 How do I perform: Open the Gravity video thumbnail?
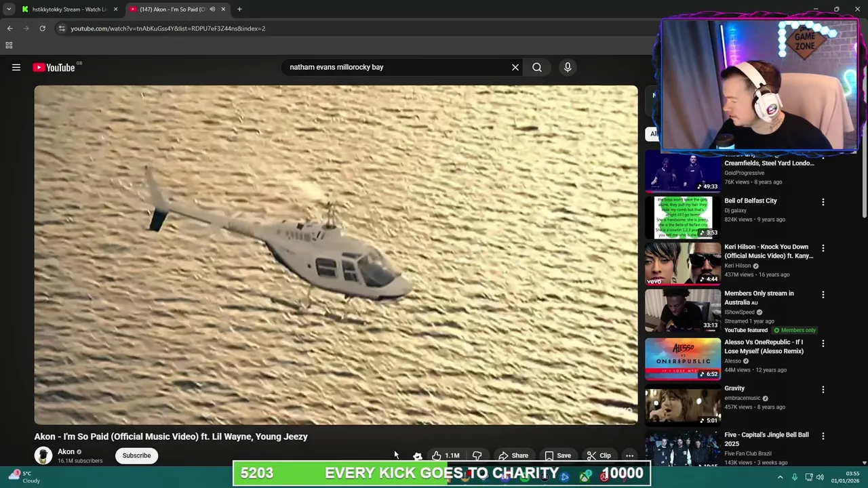(683, 405)
